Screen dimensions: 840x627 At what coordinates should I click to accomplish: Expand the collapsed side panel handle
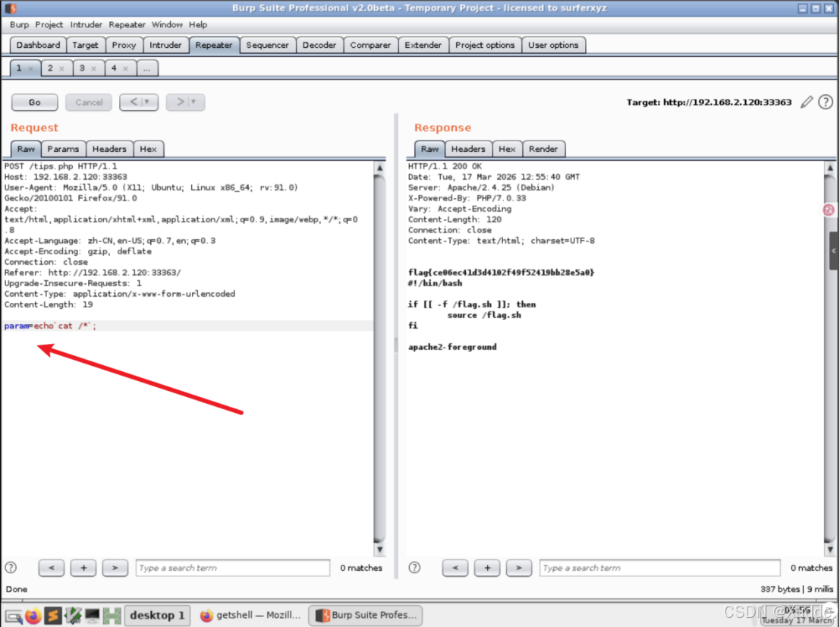coord(834,250)
